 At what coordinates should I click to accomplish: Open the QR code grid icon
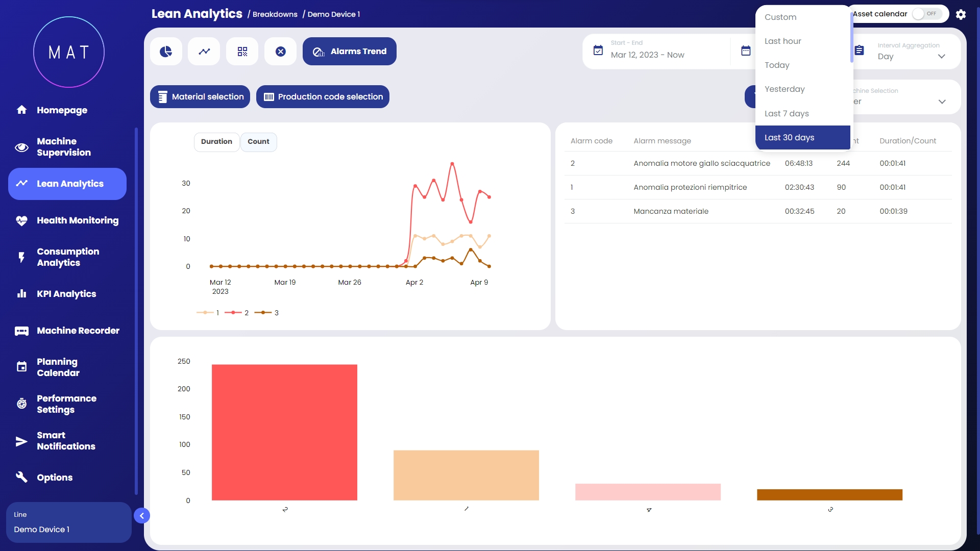pos(242,52)
